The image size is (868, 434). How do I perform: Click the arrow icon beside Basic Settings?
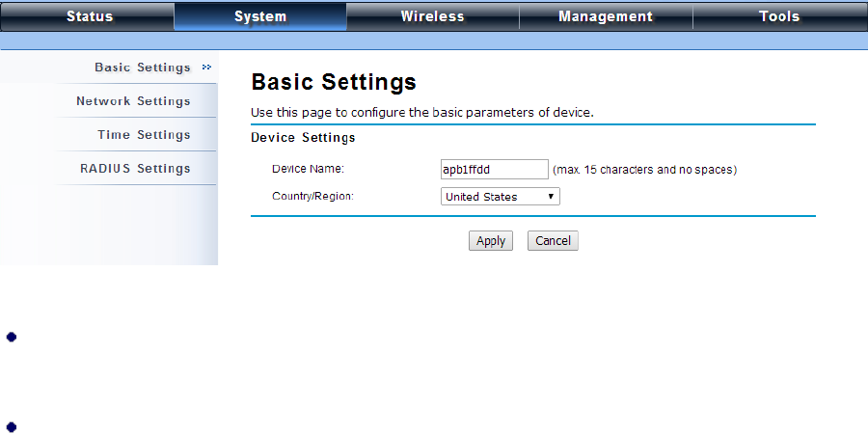click(206, 68)
